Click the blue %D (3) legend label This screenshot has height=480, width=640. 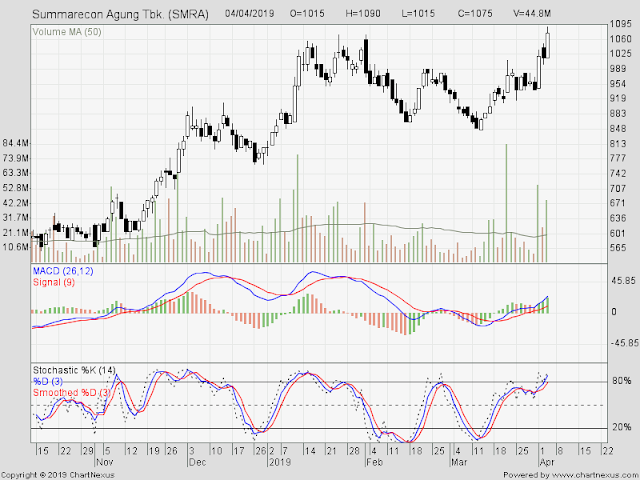[x=48, y=381]
